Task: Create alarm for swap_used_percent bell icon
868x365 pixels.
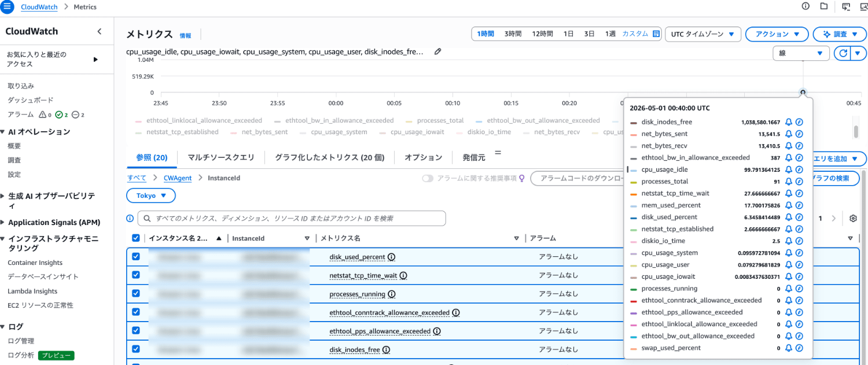Action: (x=788, y=348)
